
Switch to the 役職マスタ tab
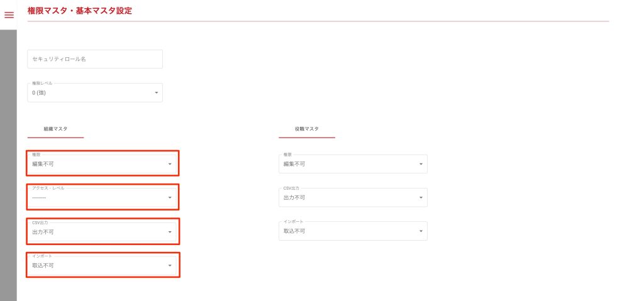(x=307, y=129)
